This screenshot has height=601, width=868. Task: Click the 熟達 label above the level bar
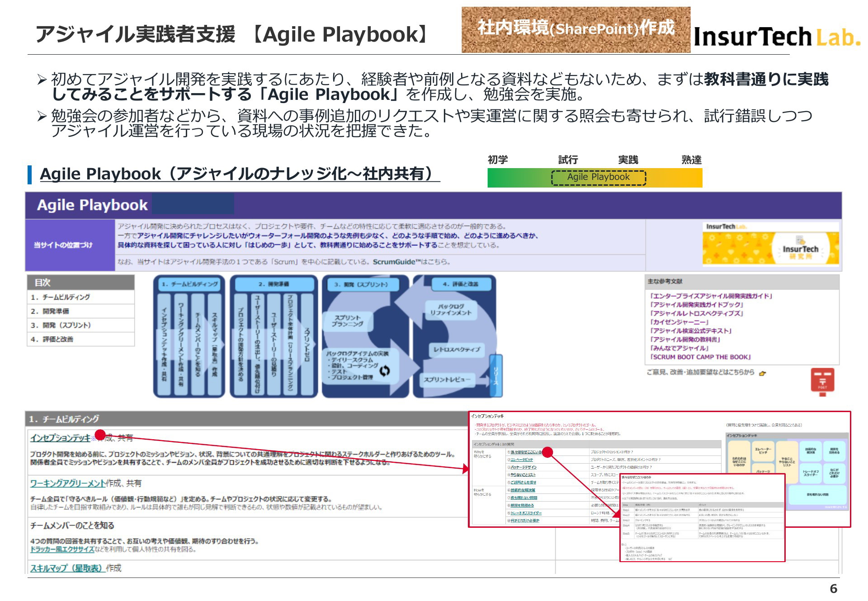coord(691,160)
